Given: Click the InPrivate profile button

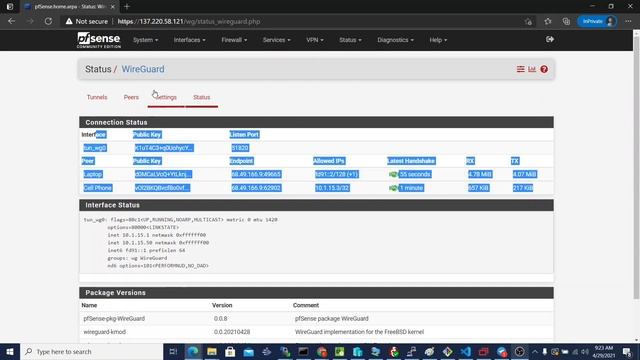Looking at the screenshot, I should tap(597, 21).
